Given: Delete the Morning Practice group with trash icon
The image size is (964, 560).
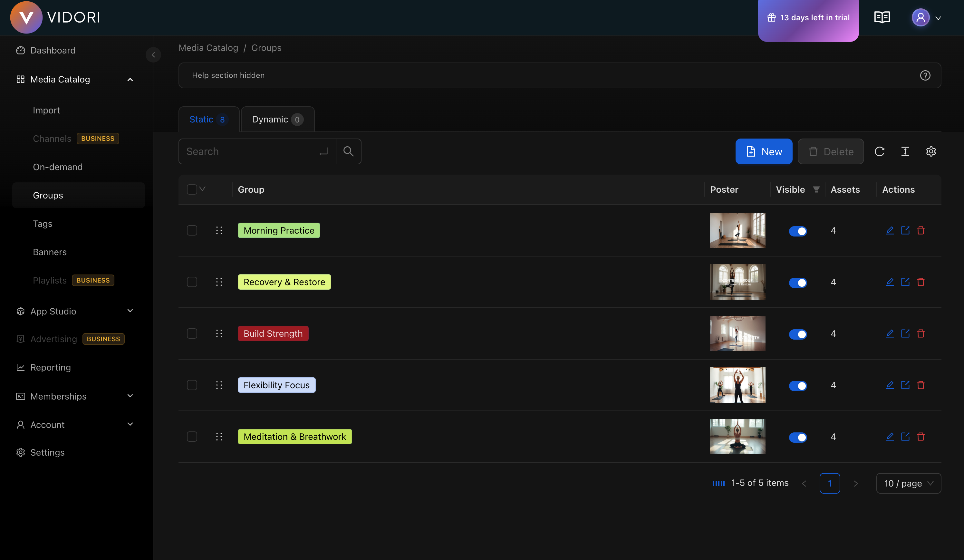Looking at the screenshot, I should pyautogui.click(x=921, y=230).
